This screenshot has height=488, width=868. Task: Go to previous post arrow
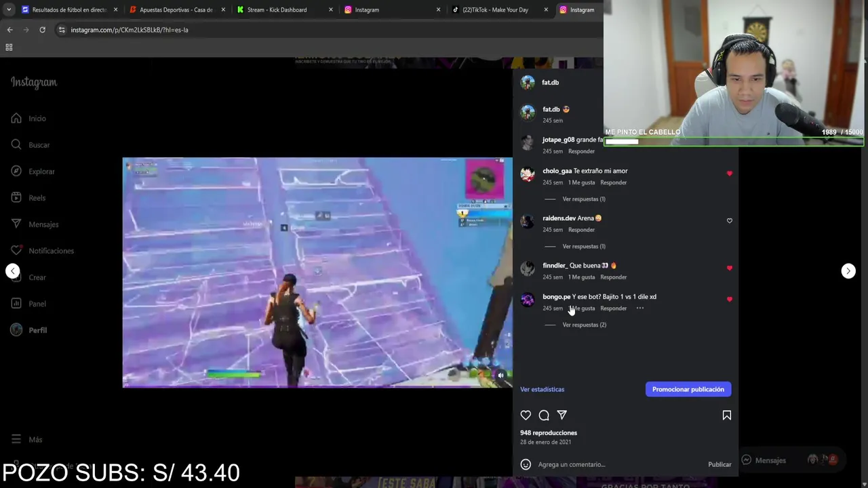(x=13, y=271)
